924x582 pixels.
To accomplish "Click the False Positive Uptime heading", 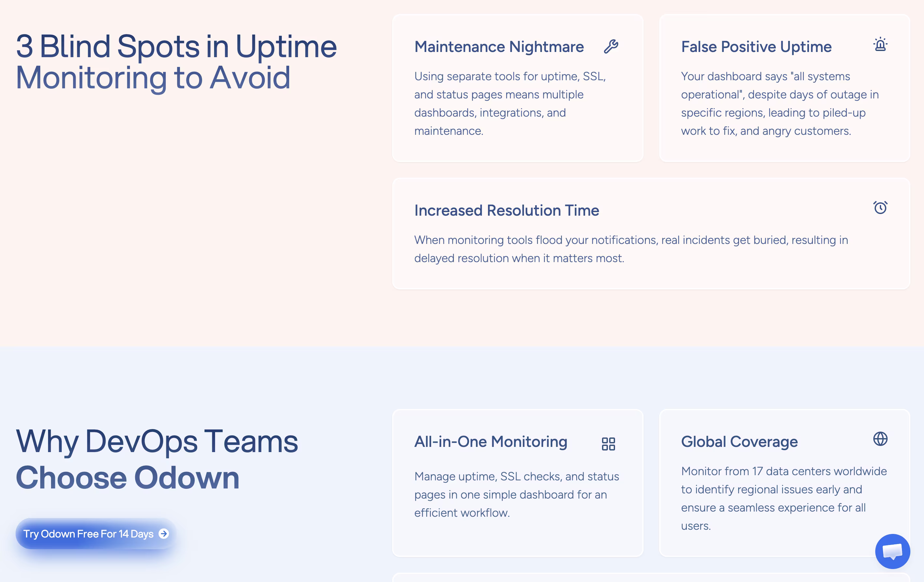I will (x=756, y=47).
